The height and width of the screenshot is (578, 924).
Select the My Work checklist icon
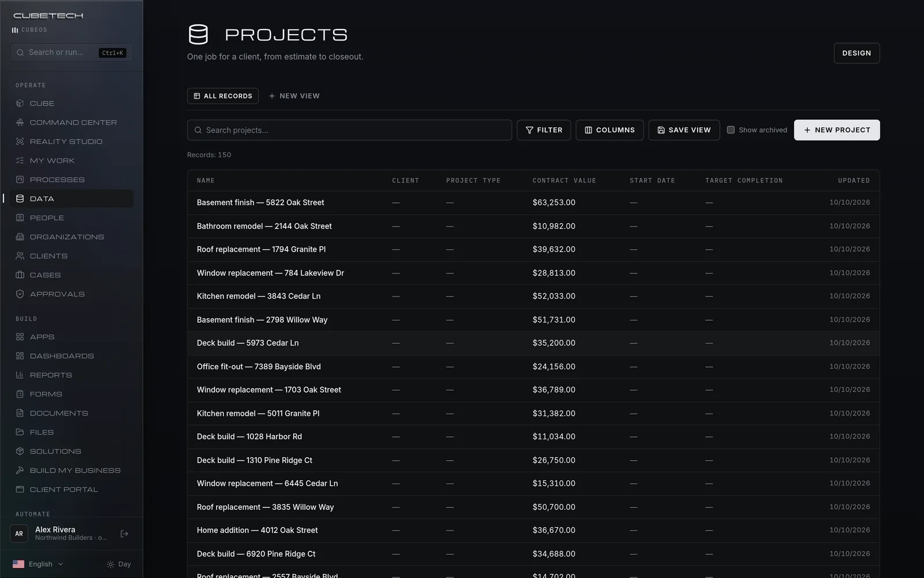[20, 161]
